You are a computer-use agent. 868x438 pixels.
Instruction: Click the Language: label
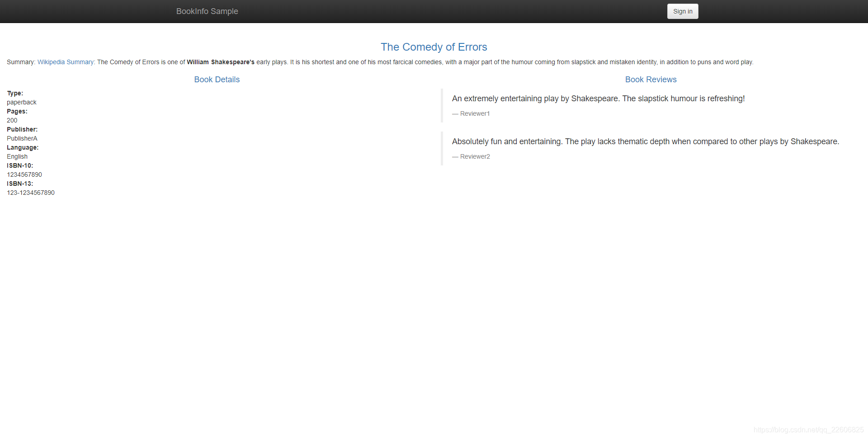pyautogui.click(x=23, y=147)
